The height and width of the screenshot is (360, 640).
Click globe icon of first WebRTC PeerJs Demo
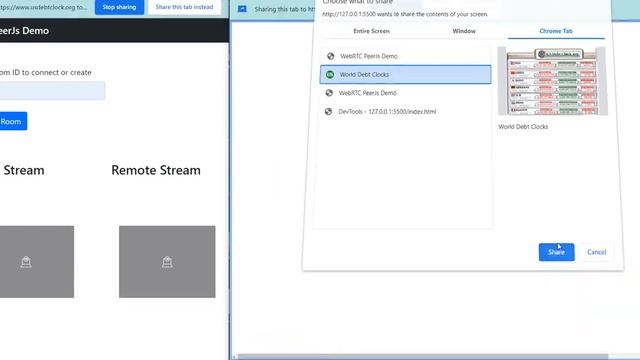tap(331, 56)
